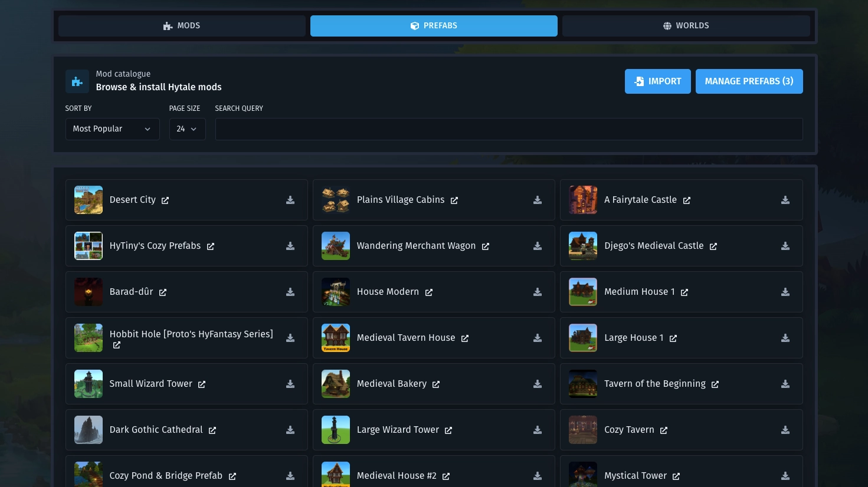Open external link for Medieval Bakery
This screenshot has height=487, width=868.
click(x=436, y=384)
